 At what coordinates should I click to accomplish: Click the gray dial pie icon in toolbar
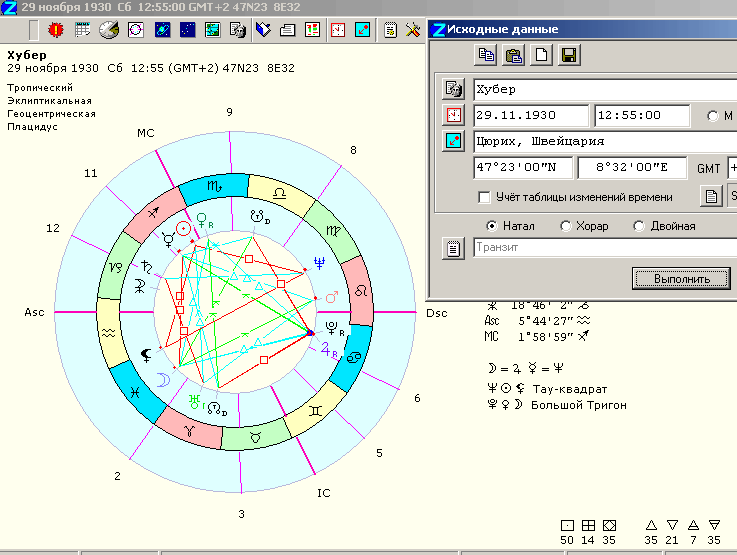click(x=109, y=30)
